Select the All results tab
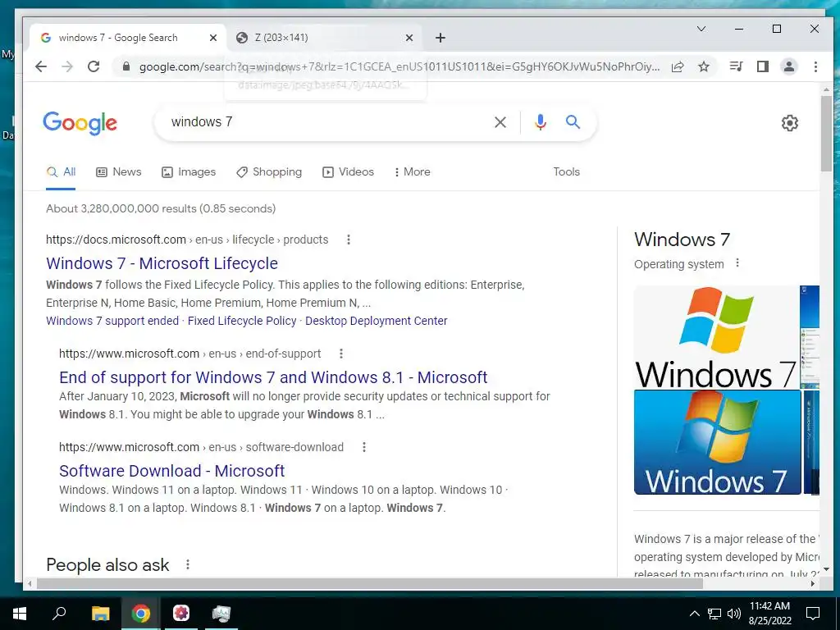This screenshot has width=840, height=630. (61, 172)
